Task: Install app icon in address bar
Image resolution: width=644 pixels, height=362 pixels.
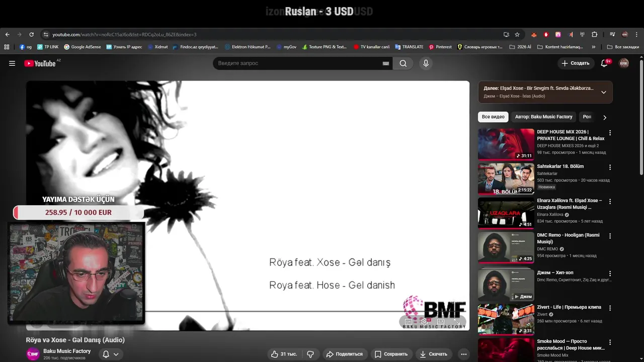Action: click(x=506, y=34)
